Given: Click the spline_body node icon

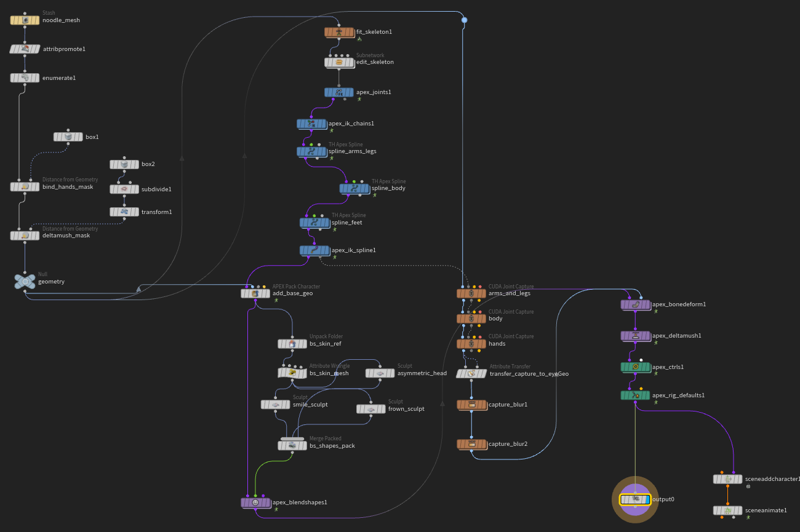Looking at the screenshot, I should (354, 189).
